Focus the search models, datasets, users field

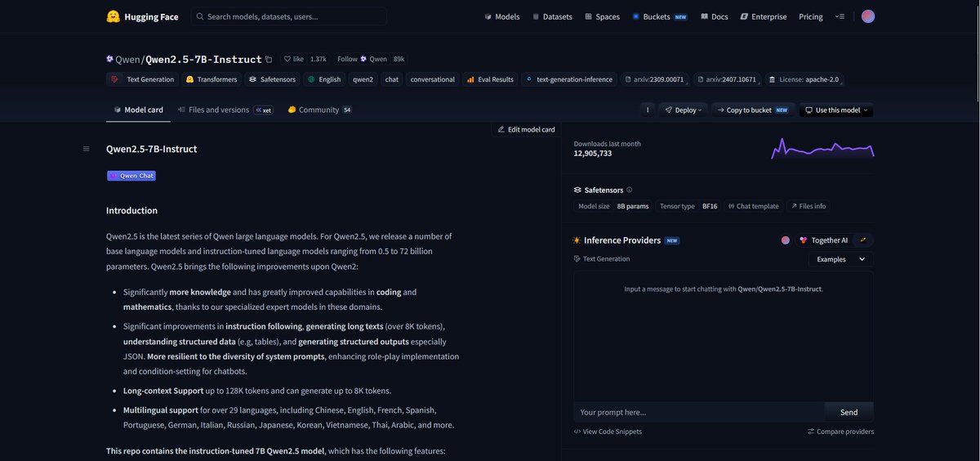click(289, 16)
